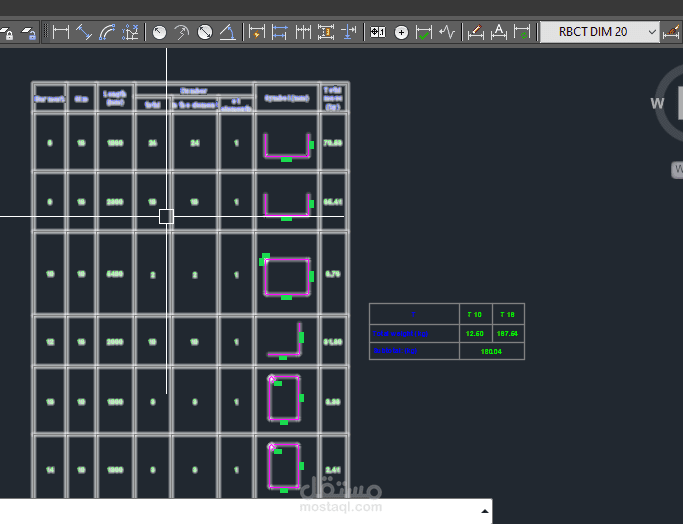
Task: Click the "Total weight (kg)" label
Action: click(400, 334)
